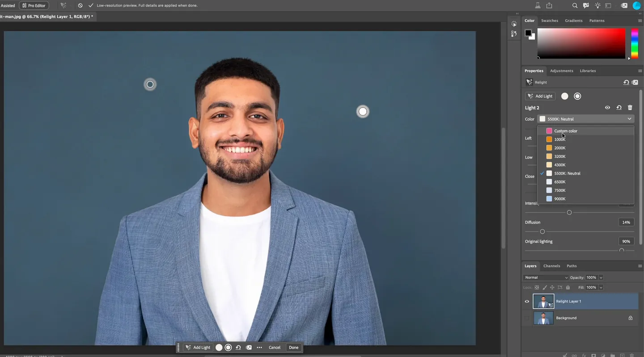Screen dimensions: 644x357
Task: Switch to Pro Editor mode
Action: 34,5
